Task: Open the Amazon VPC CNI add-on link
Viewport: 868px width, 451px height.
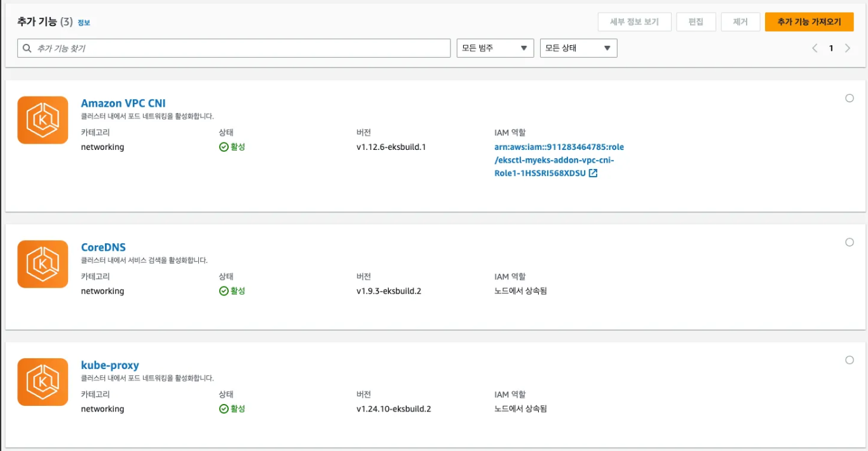Action: [x=123, y=104]
